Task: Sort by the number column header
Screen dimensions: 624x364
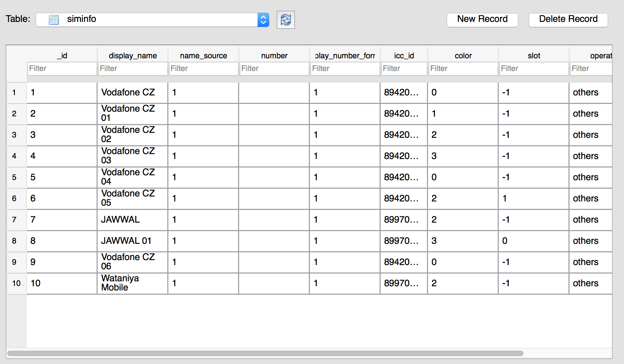Action: (274, 55)
